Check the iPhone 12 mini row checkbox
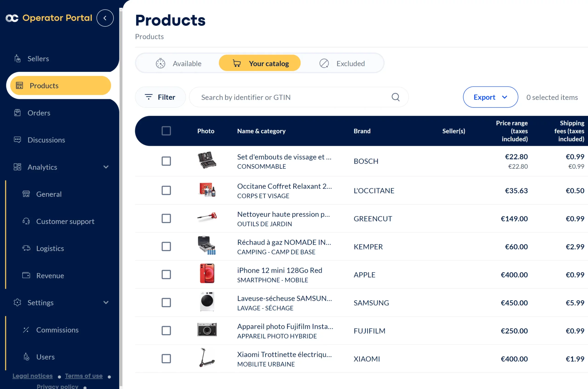 [x=166, y=274]
